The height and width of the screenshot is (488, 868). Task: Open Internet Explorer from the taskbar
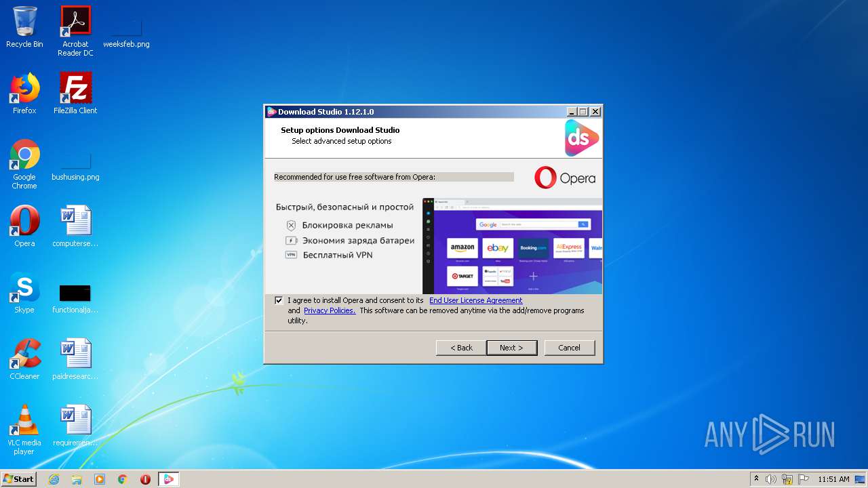(x=54, y=479)
